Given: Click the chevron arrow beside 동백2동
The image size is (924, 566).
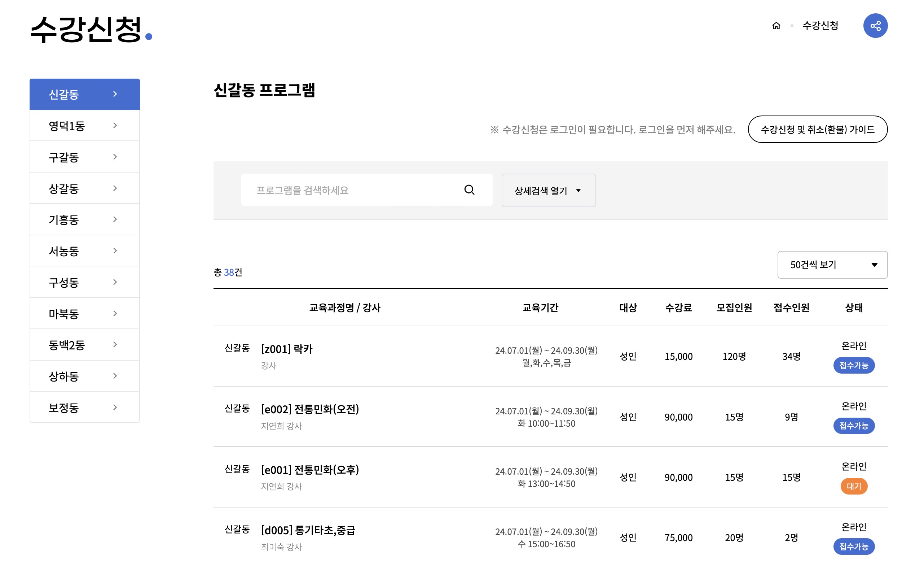Looking at the screenshot, I should (x=115, y=345).
